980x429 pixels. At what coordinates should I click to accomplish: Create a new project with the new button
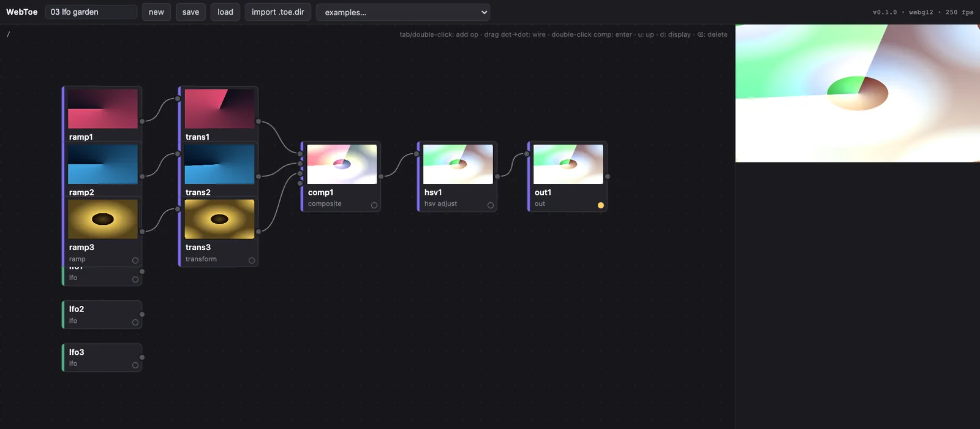[156, 12]
